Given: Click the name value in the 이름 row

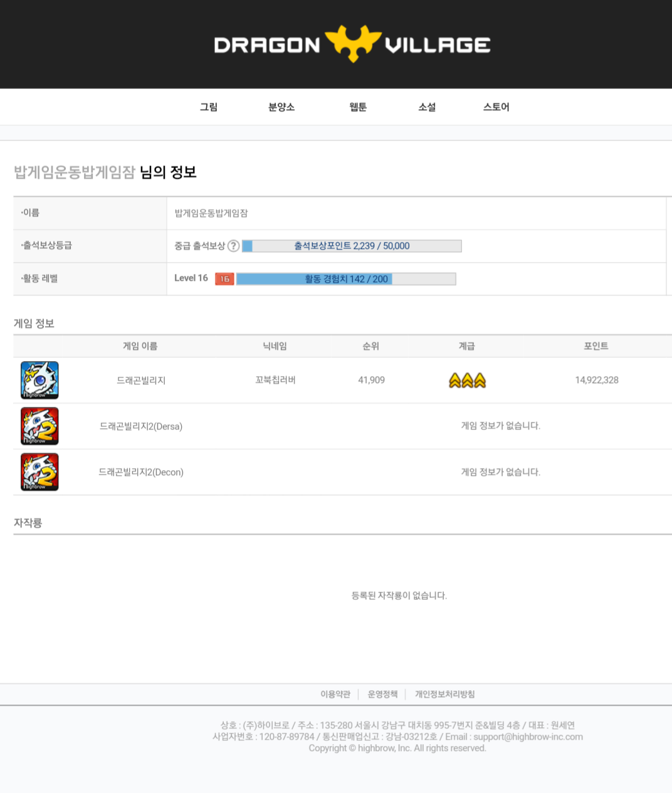Looking at the screenshot, I should [211, 213].
